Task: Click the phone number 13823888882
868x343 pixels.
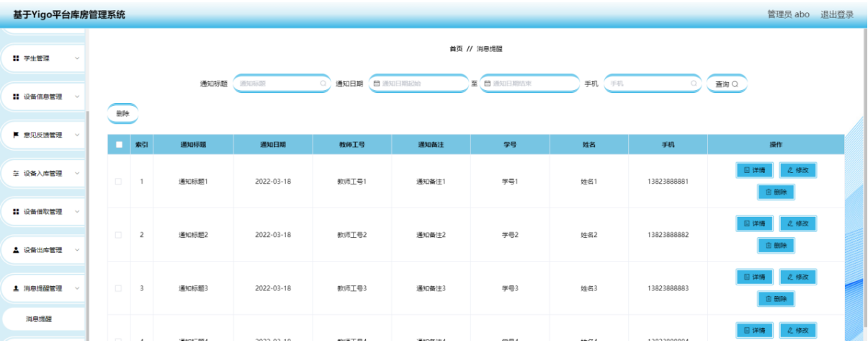Action: [668, 235]
